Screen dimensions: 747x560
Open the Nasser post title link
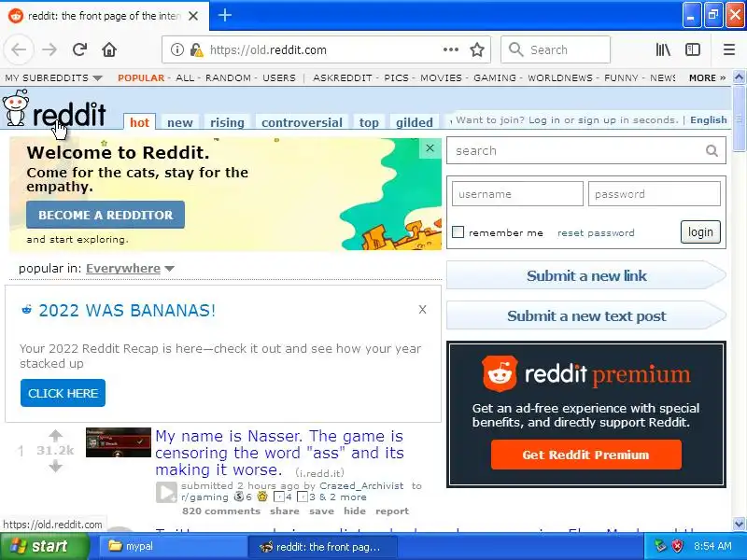point(279,453)
